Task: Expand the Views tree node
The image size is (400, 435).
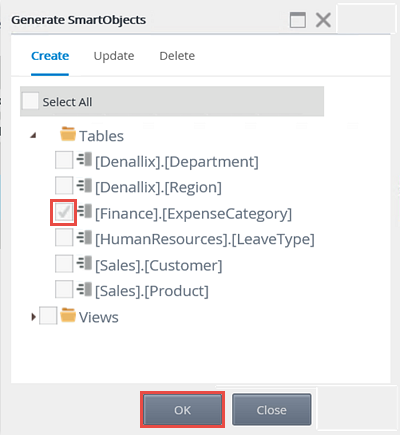Action: 33,317
